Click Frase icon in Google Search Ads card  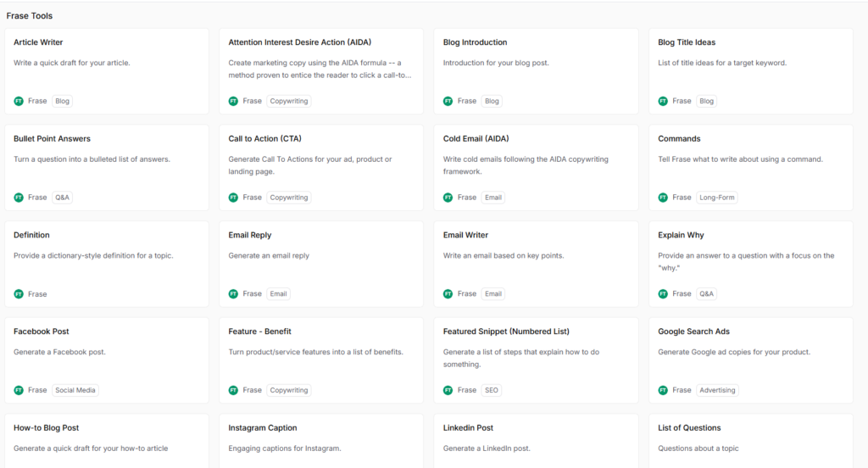click(x=663, y=391)
